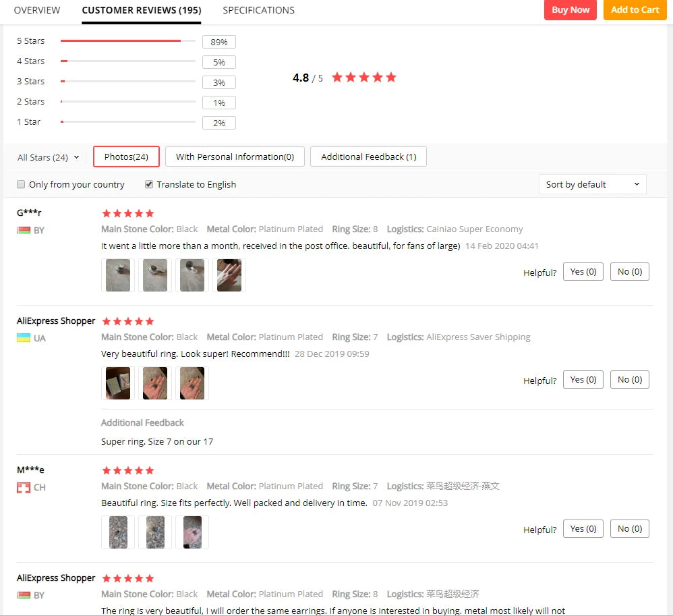This screenshot has height=616, width=673.
Task: Click the Switzerland flag icon beside CH
Action: point(24,488)
